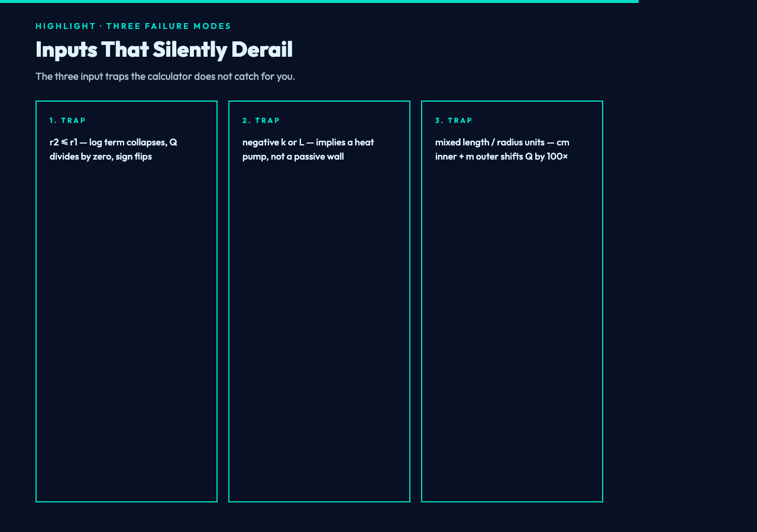
Task: Select the '1. TRAP' card label
Action: (x=68, y=121)
